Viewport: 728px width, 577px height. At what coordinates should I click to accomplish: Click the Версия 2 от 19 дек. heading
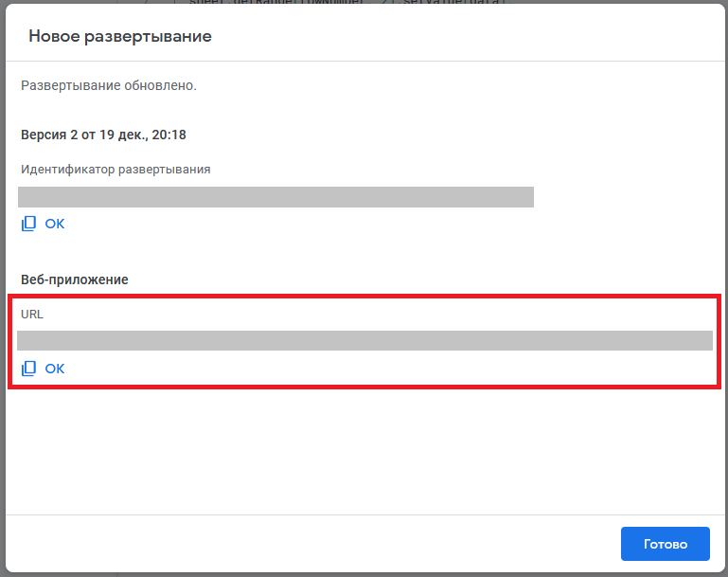tap(103, 135)
